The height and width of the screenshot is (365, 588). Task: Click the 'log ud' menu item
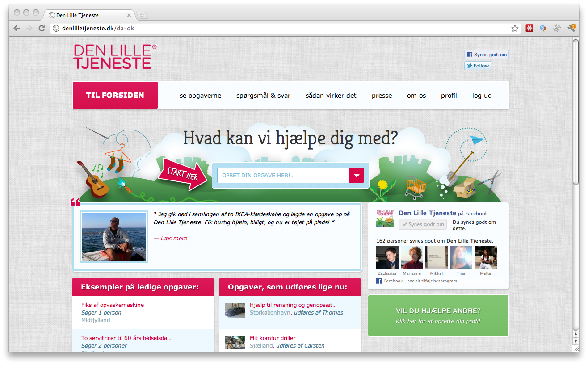(482, 96)
